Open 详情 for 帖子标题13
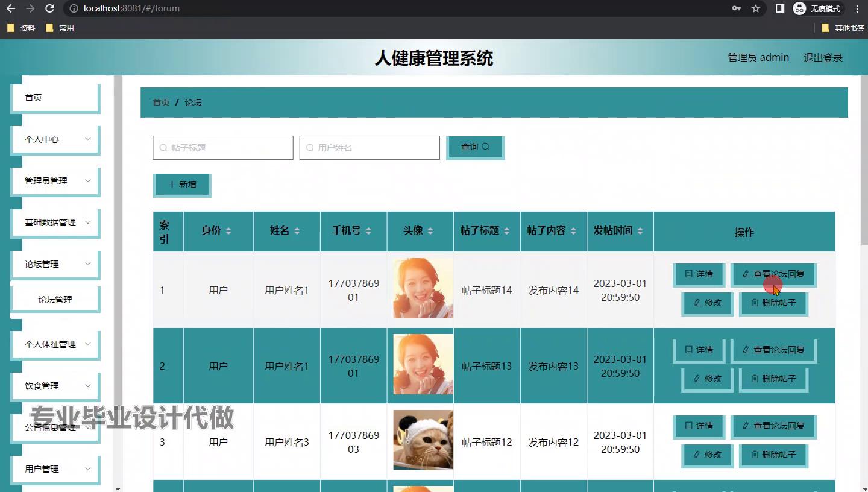868x492 pixels. click(x=699, y=350)
